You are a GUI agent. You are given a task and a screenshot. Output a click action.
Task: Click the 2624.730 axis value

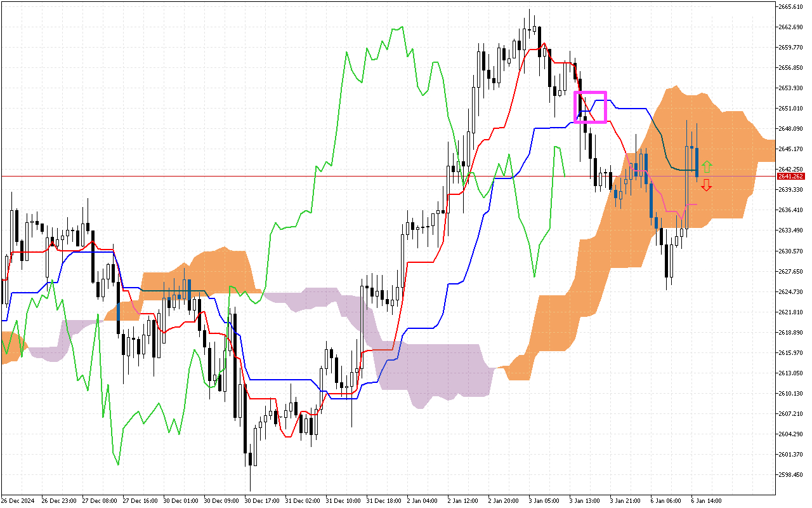(x=790, y=292)
